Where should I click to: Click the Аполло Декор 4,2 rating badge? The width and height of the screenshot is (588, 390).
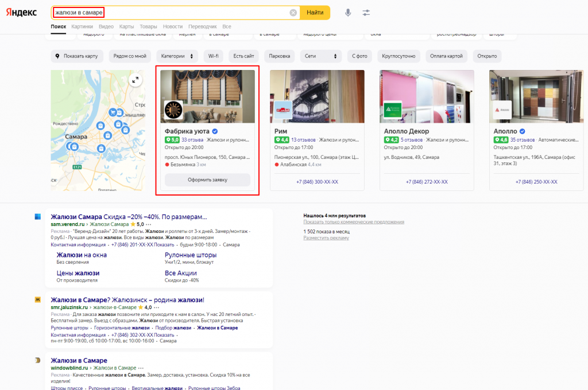[x=391, y=140]
